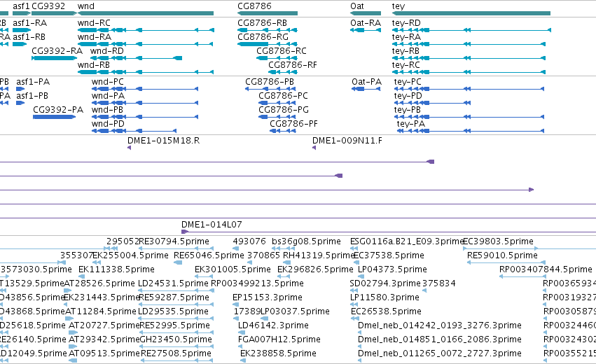Click EST LP04373.5prime
The width and height of the screenshot is (596, 364).
click(x=392, y=269)
